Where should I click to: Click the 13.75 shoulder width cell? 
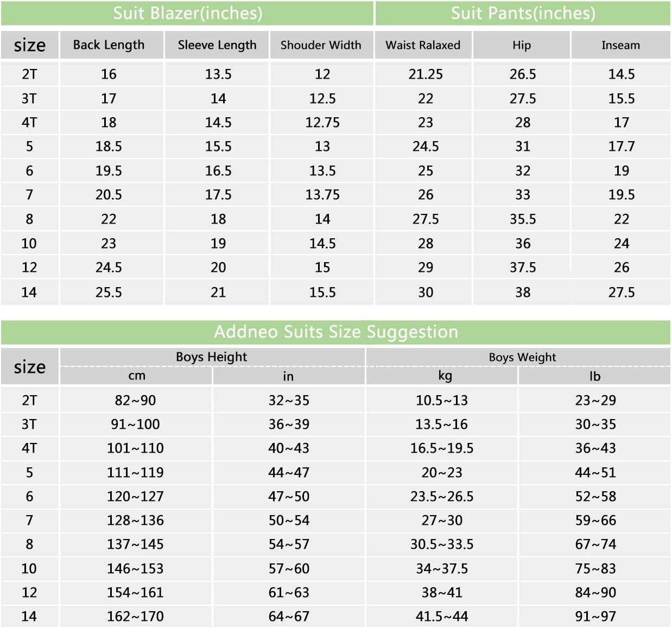click(322, 195)
